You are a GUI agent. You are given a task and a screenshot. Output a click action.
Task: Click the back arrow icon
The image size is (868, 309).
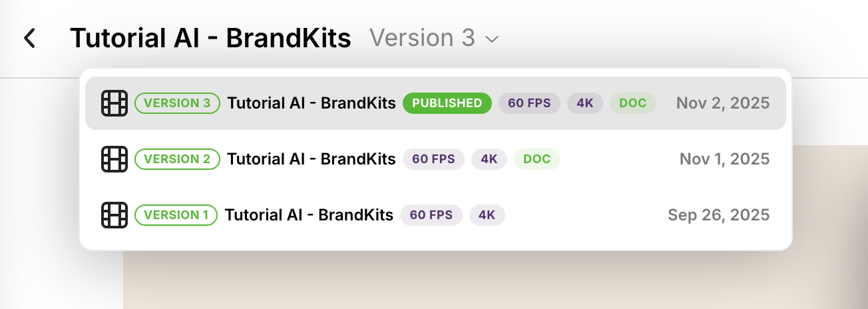29,39
